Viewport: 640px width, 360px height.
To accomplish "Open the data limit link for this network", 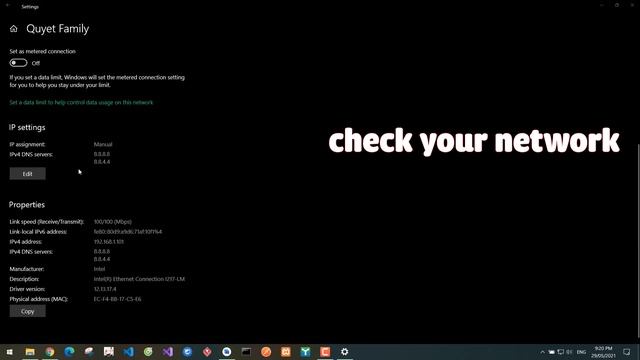I will click(81, 102).
